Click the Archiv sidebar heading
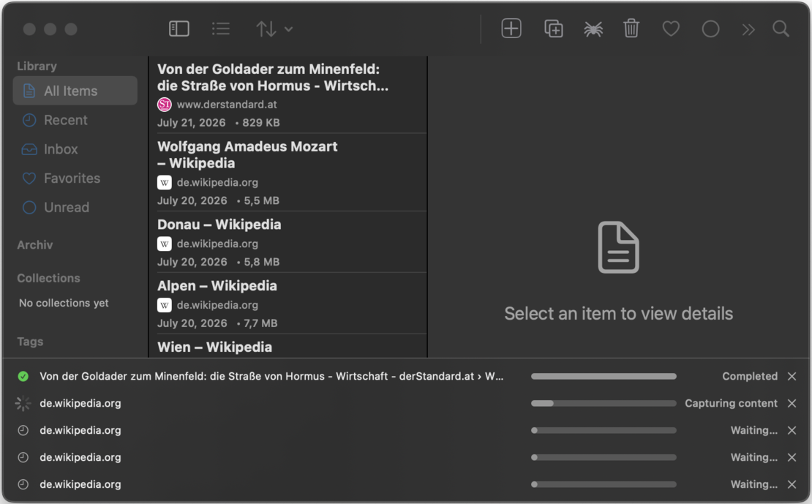 34,245
